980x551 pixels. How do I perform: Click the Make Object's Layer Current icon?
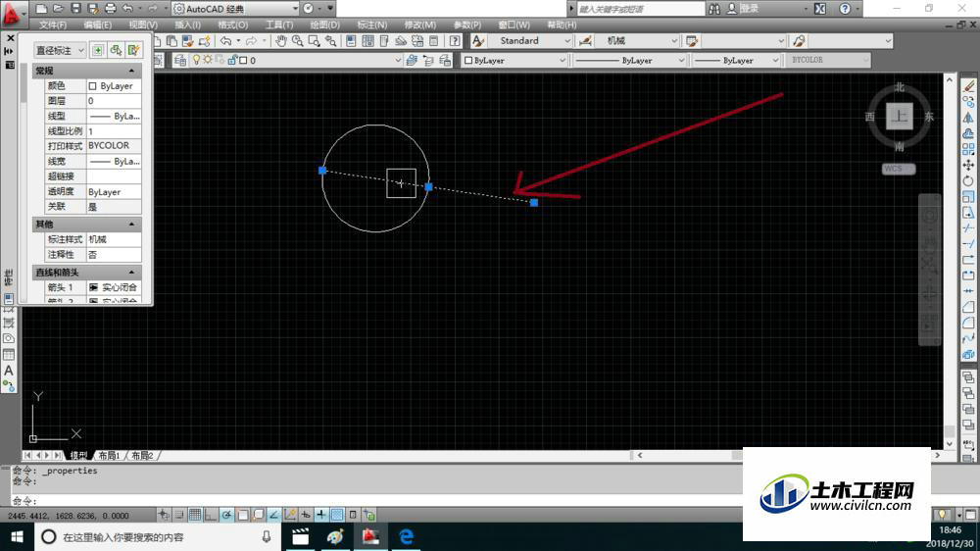(x=412, y=60)
